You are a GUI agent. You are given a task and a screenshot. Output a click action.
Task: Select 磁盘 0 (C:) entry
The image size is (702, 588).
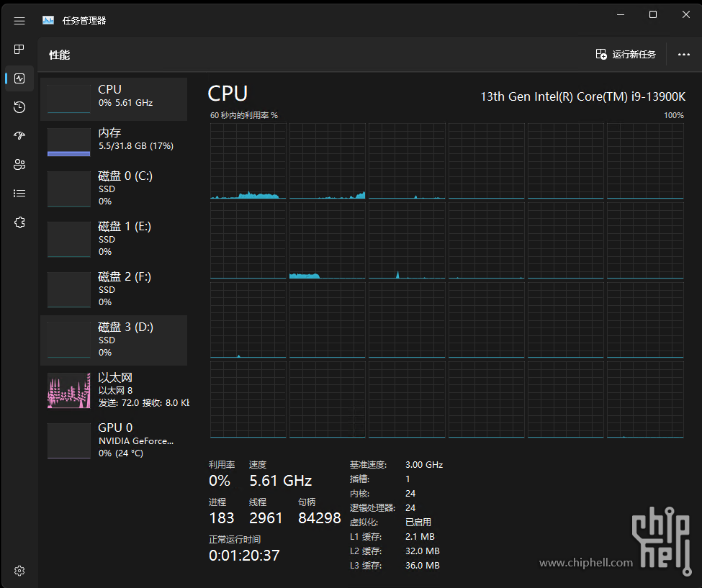[x=114, y=189]
